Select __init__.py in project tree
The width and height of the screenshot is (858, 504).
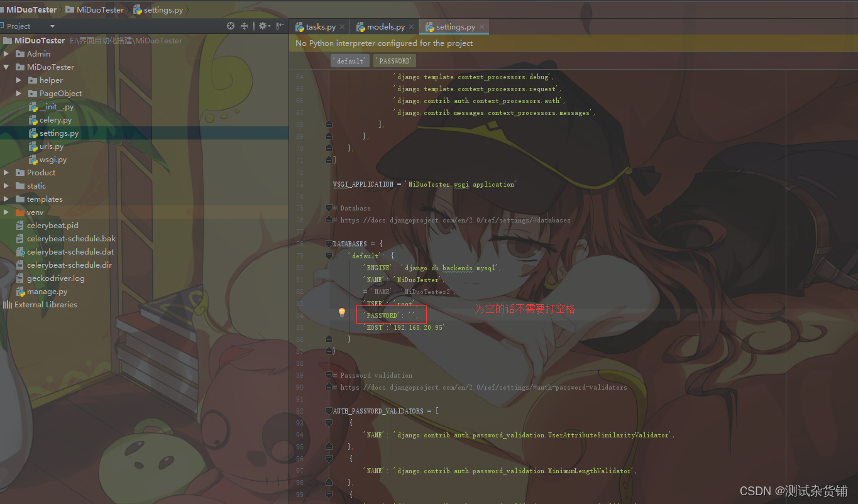(56, 106)
